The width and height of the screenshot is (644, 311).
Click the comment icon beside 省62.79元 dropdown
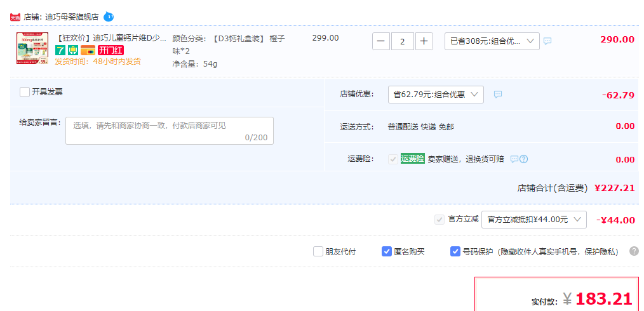click(498, 95)
